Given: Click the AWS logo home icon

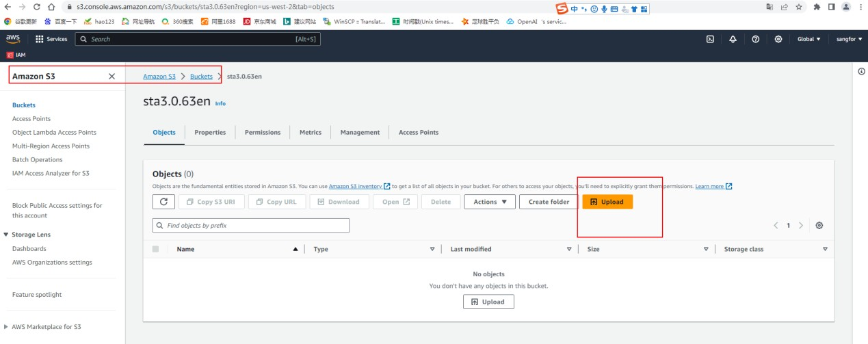Looking at the screenshot, I should [13, 38].
